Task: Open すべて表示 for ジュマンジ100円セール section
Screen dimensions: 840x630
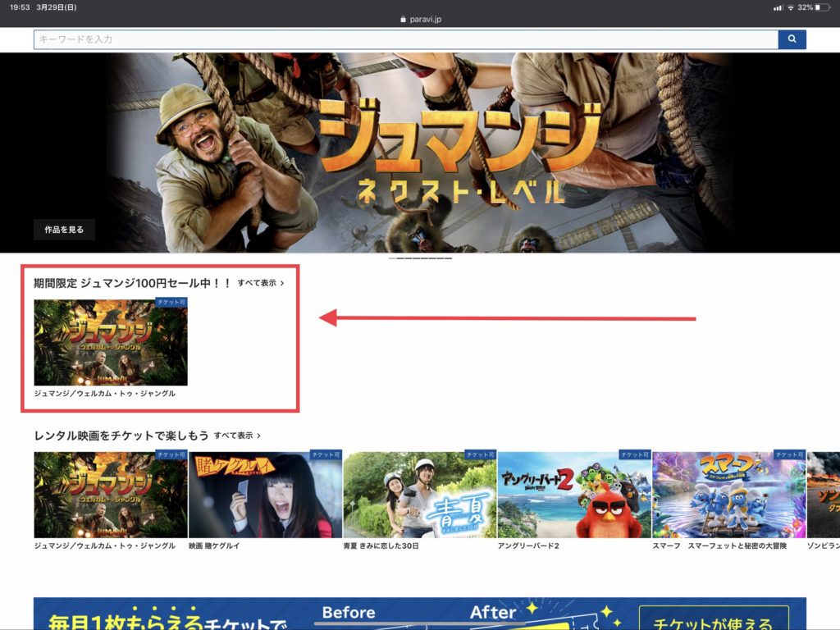Action: point(261,283)
